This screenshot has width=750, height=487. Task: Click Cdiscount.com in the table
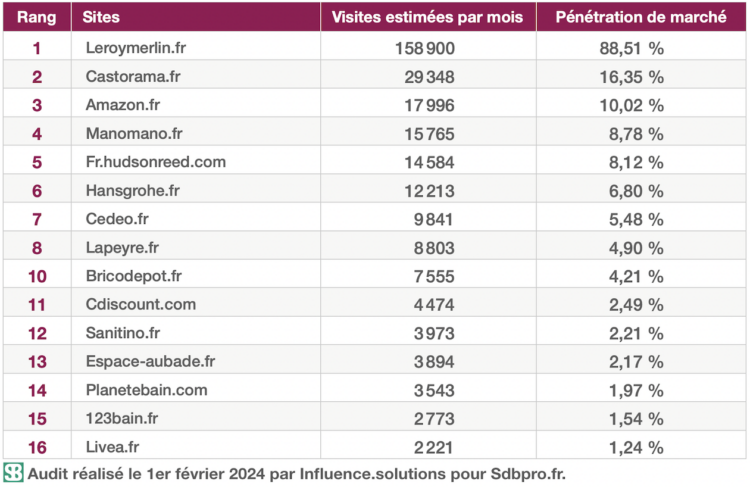[140, 304]
